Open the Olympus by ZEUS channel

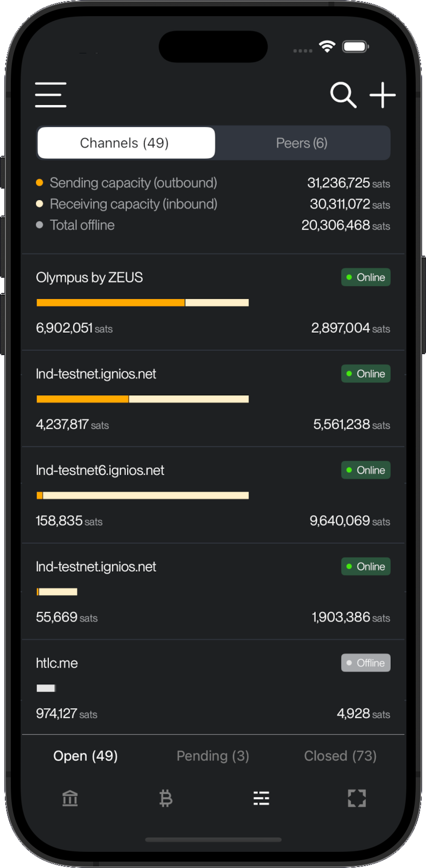point(89,278)
